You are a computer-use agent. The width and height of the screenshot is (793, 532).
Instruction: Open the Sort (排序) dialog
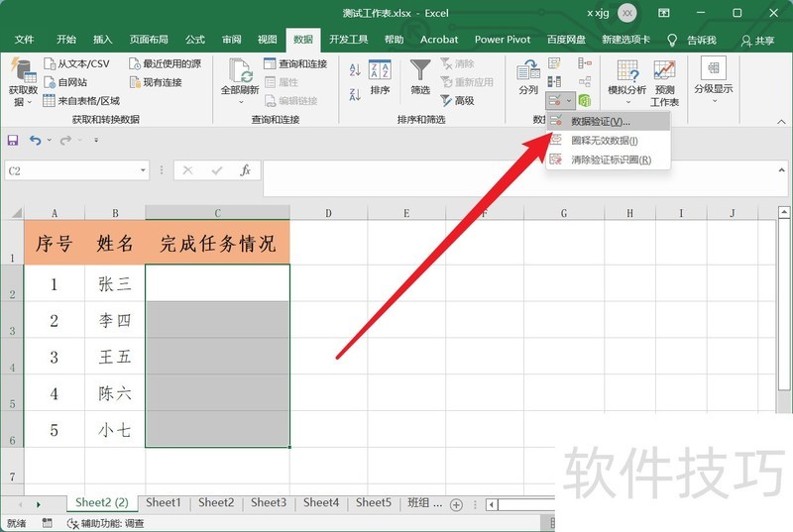(380, 77)
